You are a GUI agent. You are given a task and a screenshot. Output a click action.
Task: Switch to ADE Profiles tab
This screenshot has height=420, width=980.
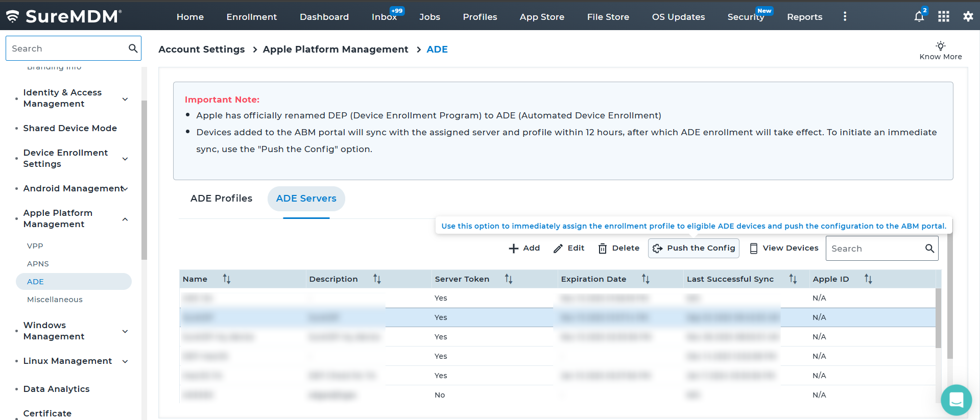[x=221, y=199]
